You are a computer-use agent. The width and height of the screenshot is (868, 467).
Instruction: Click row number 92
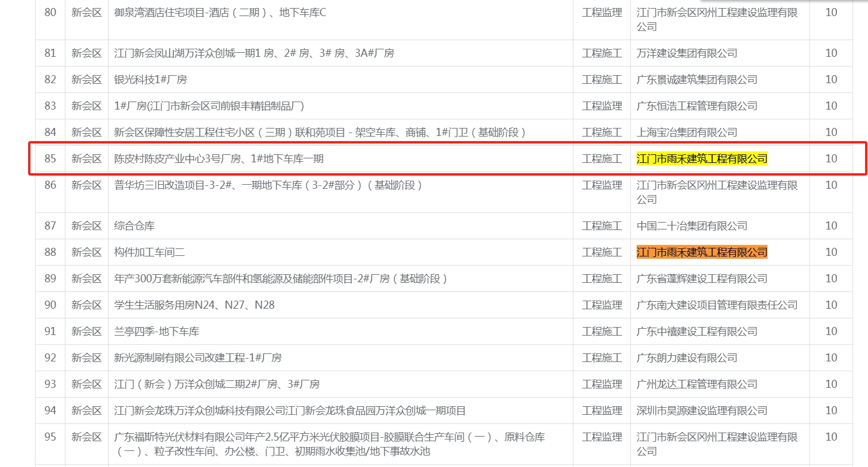click(51, 358)
